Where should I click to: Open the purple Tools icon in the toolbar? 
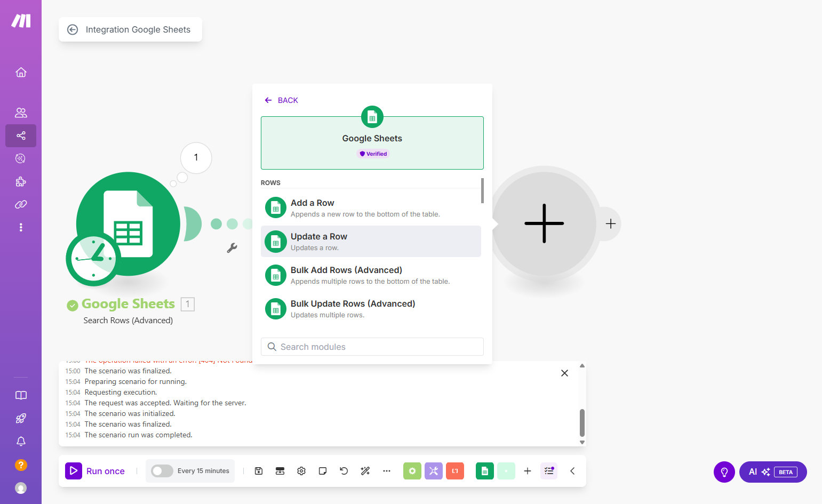[x=434, y=471]
